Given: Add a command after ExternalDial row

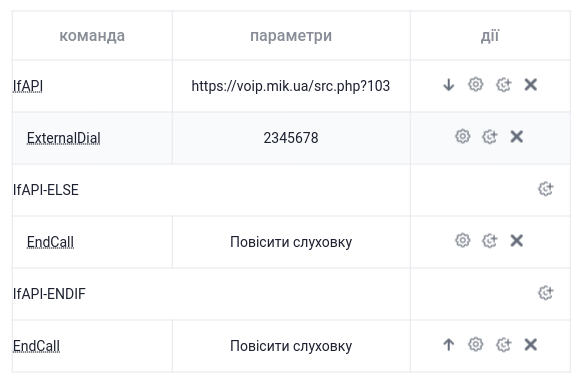Looking at the screenshot, I should 490,137.
